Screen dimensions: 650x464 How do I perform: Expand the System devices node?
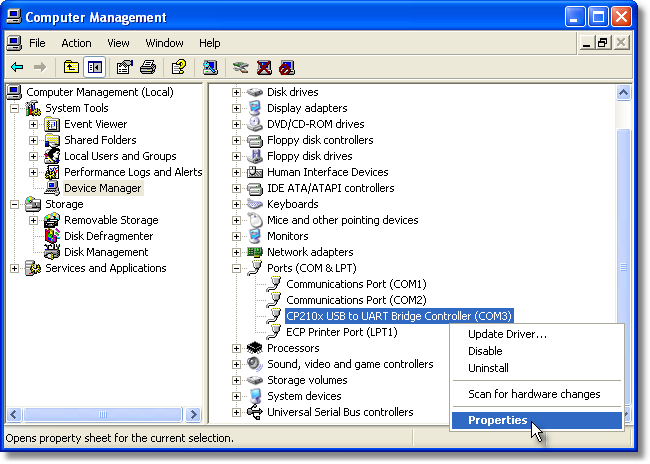236,396
